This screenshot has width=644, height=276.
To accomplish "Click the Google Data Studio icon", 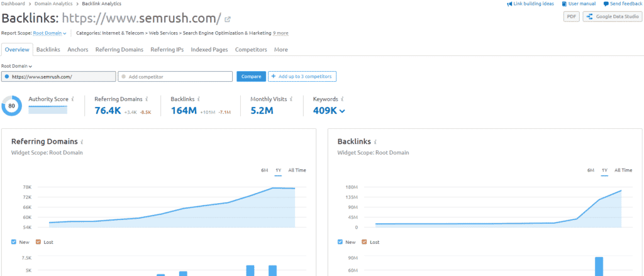I will [590, 16].
